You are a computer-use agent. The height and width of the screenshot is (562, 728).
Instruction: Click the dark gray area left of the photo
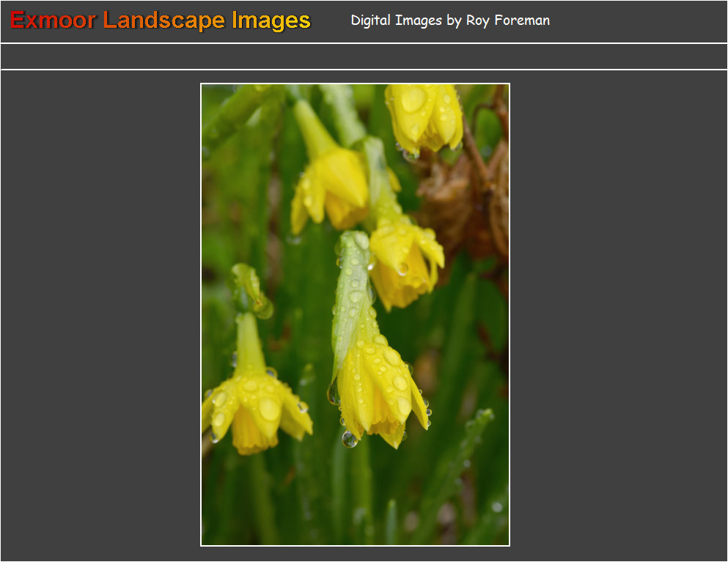click(100, 315)
